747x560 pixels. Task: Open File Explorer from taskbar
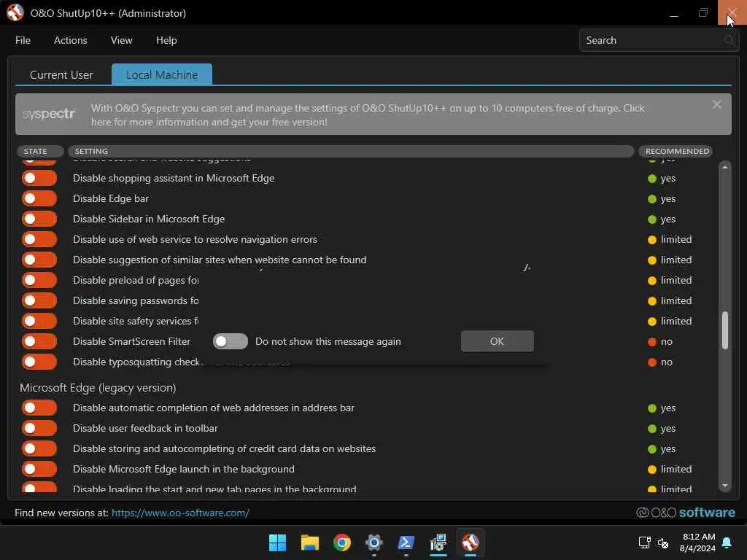pyautogui.click(x=309, y=542)
